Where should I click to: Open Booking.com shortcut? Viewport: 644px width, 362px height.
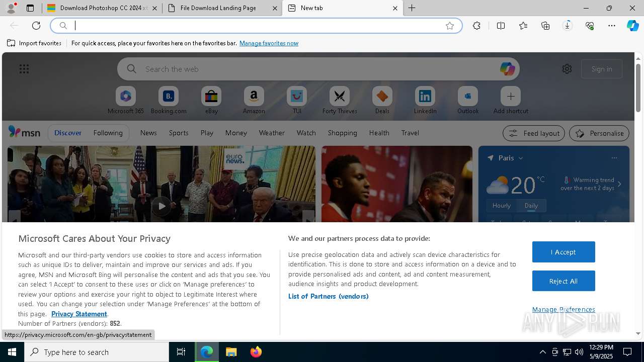click(169, 100)
